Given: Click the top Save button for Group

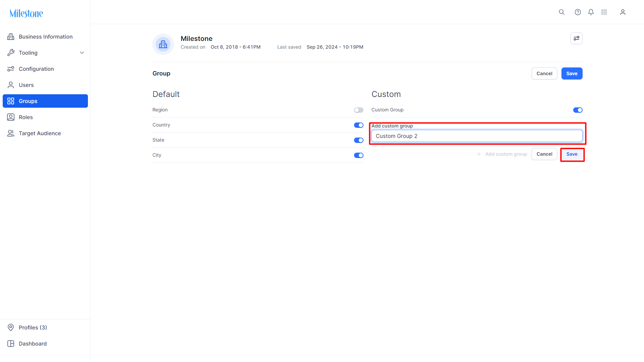Looking at the screenshot, I should click(x=572, y=73).
